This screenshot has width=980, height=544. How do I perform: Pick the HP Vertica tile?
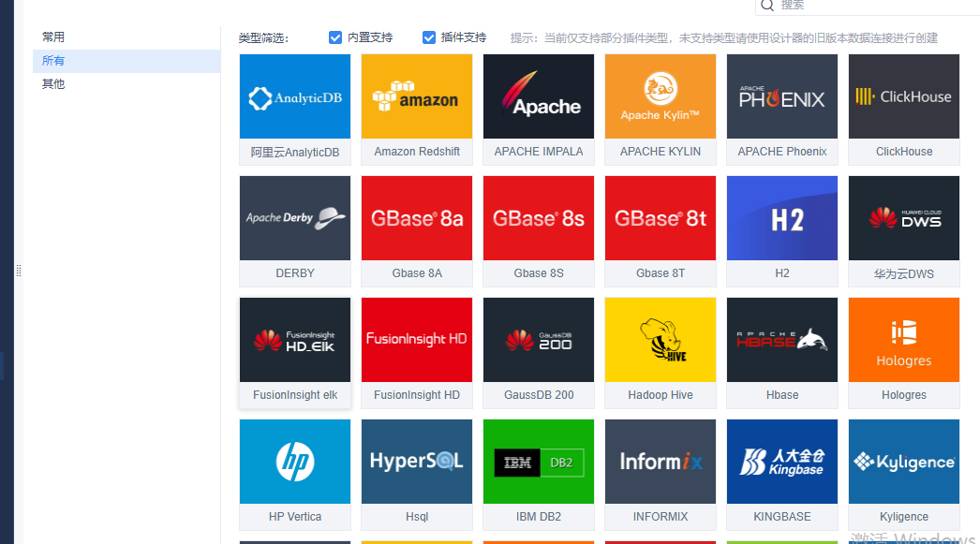tap(295, 462)
